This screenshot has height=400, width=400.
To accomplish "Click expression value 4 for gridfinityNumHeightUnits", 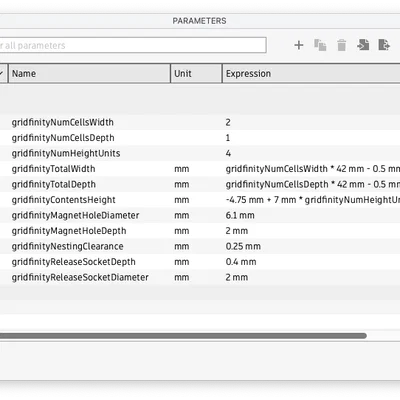I will (228, 153).
